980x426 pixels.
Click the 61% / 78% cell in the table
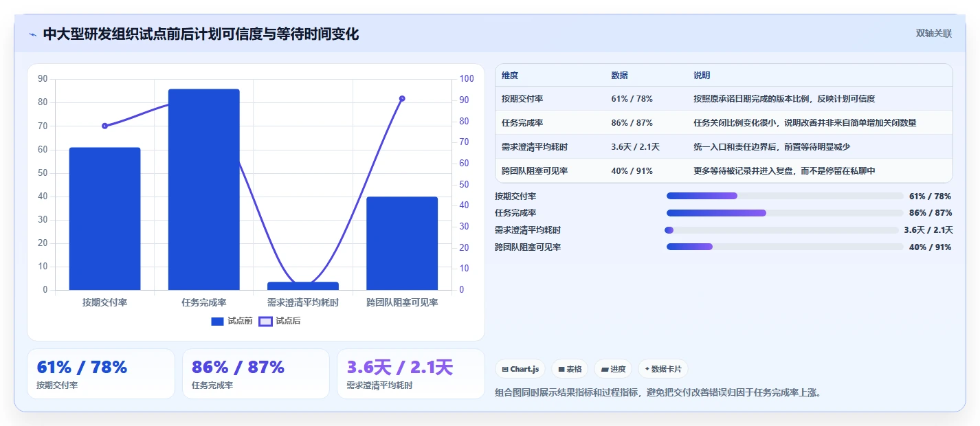(632, 99)
